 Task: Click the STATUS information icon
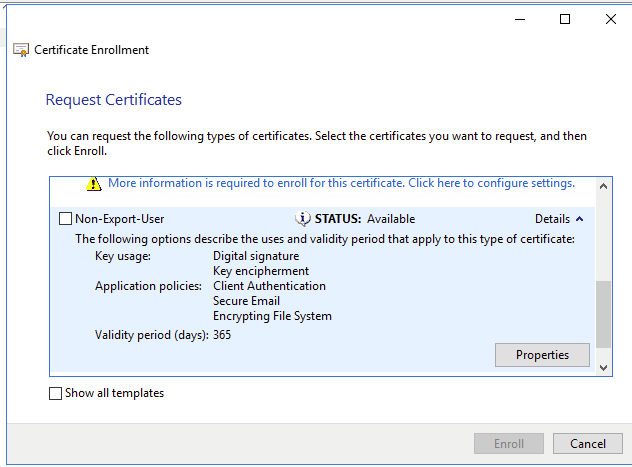[303, 219]
